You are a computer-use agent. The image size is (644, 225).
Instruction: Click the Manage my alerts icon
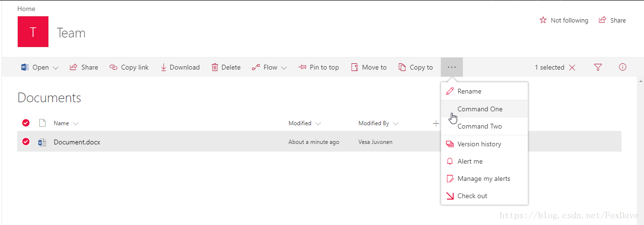[x=449, y=178]
